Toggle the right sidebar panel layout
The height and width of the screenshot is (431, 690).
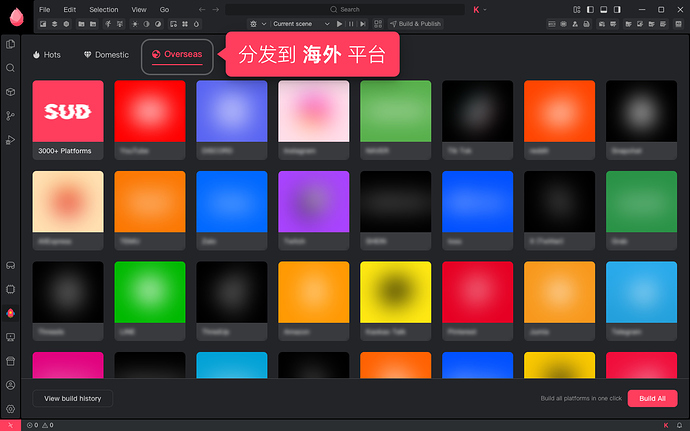point(617,10)
